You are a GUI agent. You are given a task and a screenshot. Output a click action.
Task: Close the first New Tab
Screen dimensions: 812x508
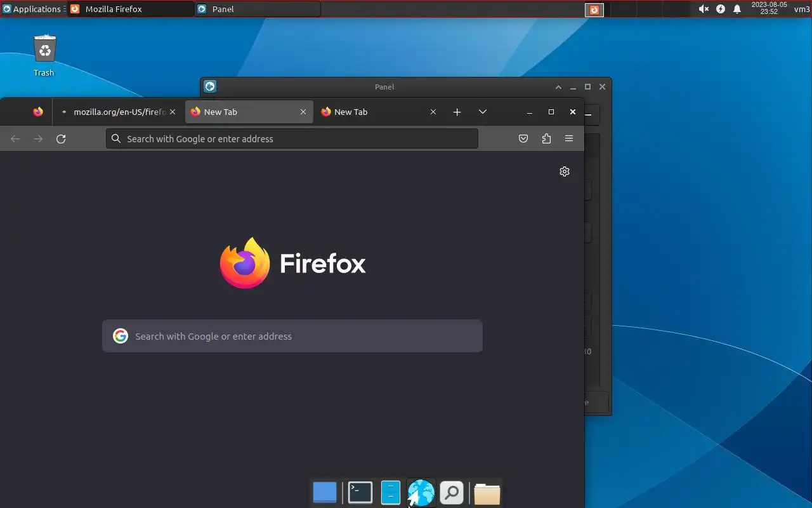tap(303, 112)
